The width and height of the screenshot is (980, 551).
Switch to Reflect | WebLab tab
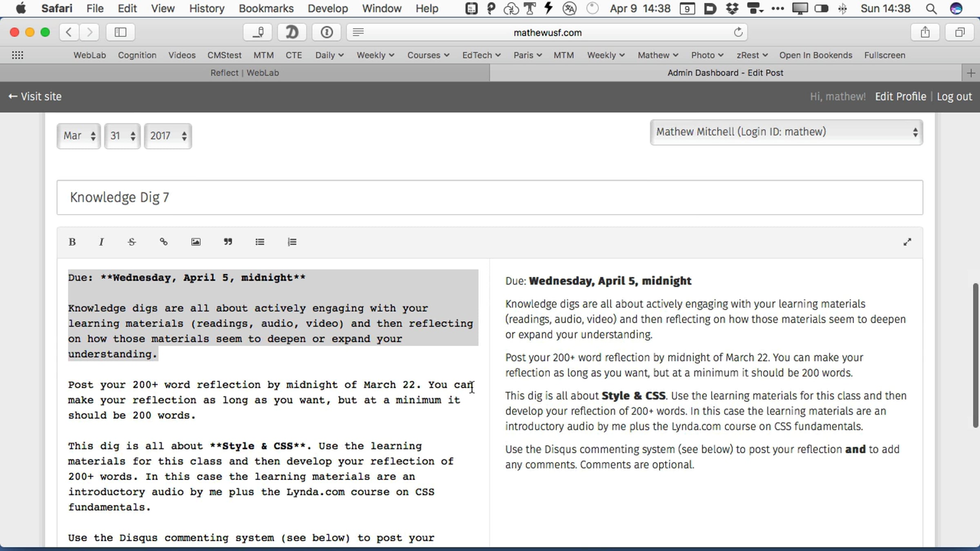click(x=245, y=73)
